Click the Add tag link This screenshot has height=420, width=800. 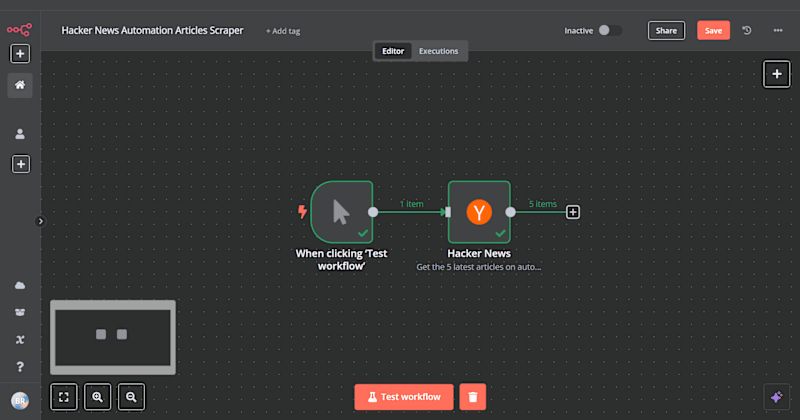click(x=283, y=31)
